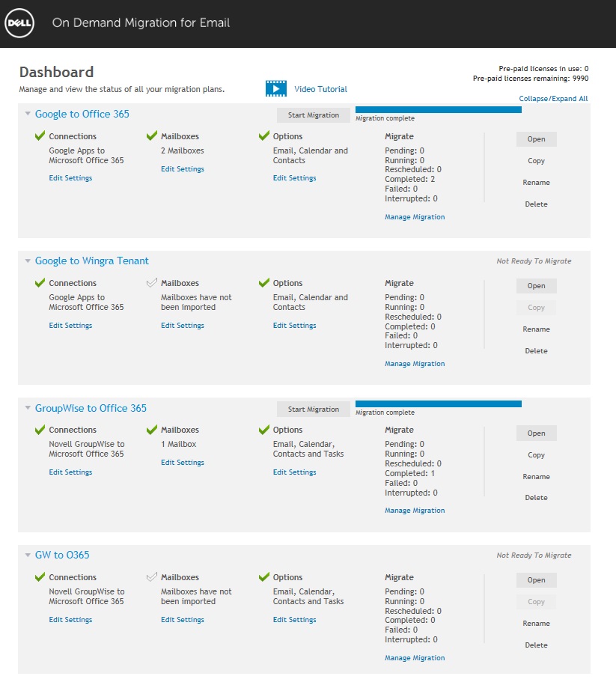Click the Dell logo icon
This screenshot has height=688, width=616.
pos(19,22)
